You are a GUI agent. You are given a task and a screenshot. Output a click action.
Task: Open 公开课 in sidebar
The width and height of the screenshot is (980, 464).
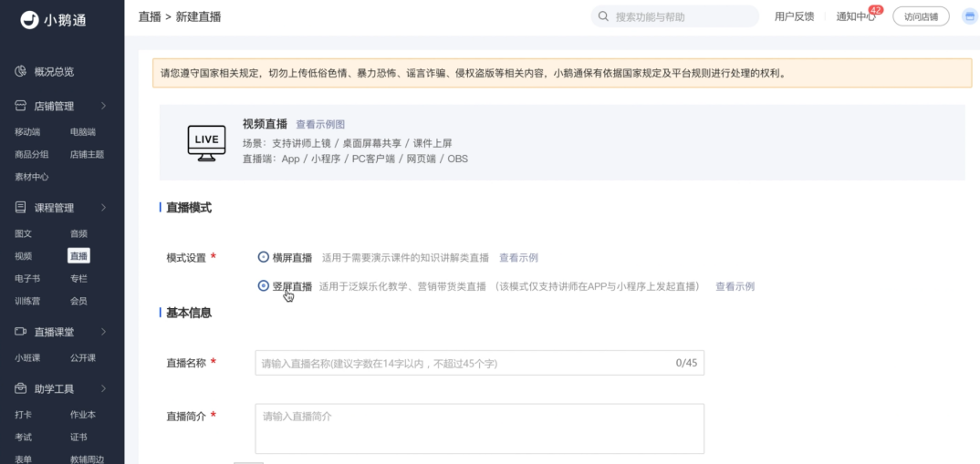(x=82, y=358)
